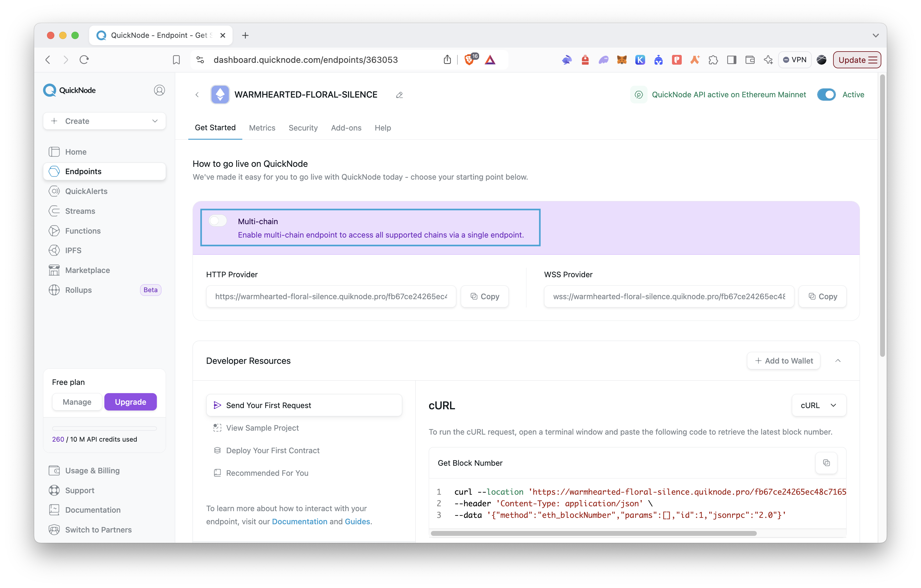Open Endpoints in the sidebar

coord(104,171)
